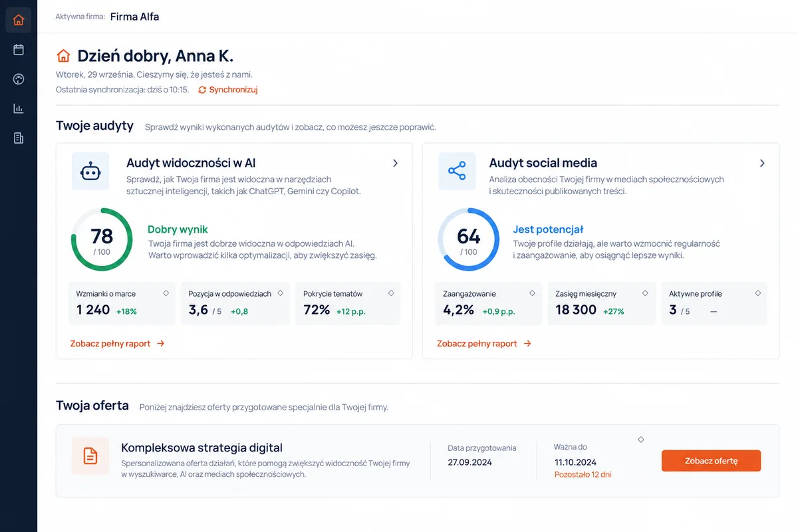Image resolution: width=798 pixels, height=532 pixels.
Task: Click the 72% topic coverage value
Action: coord(317,309)
